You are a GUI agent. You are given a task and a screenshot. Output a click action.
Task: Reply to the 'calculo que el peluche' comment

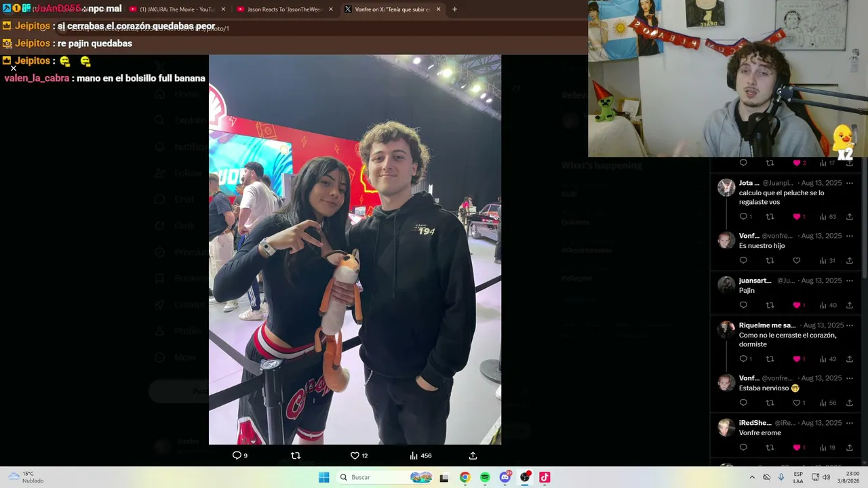pyautogui.click(x=745, y=217)
